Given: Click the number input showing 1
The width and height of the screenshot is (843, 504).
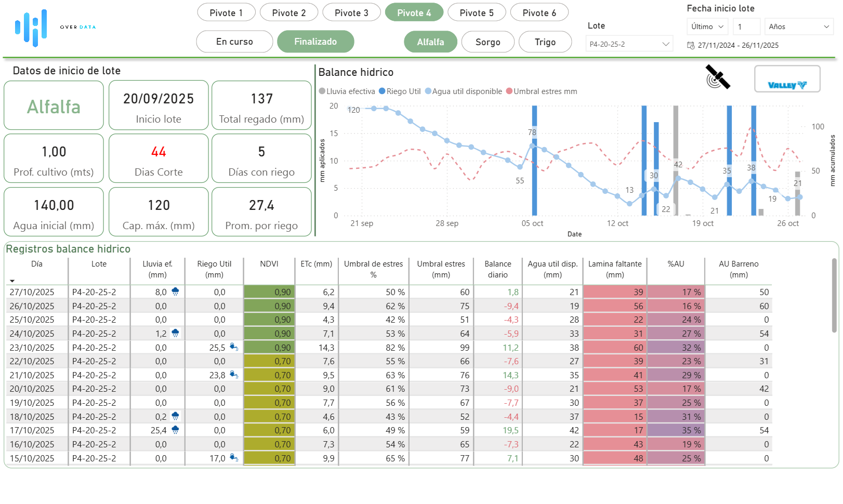Looking at the screenshot, I should click(747, 26).
